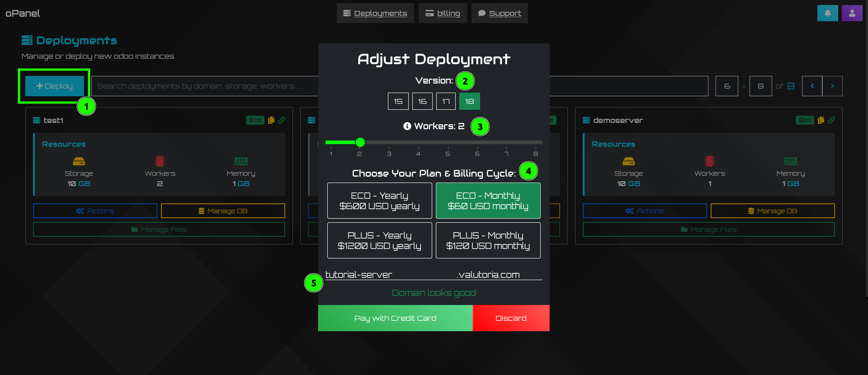This screenshot has width=868, height=375.
Task: Set Workers slider to tick 8
Action: click(536, 142)
